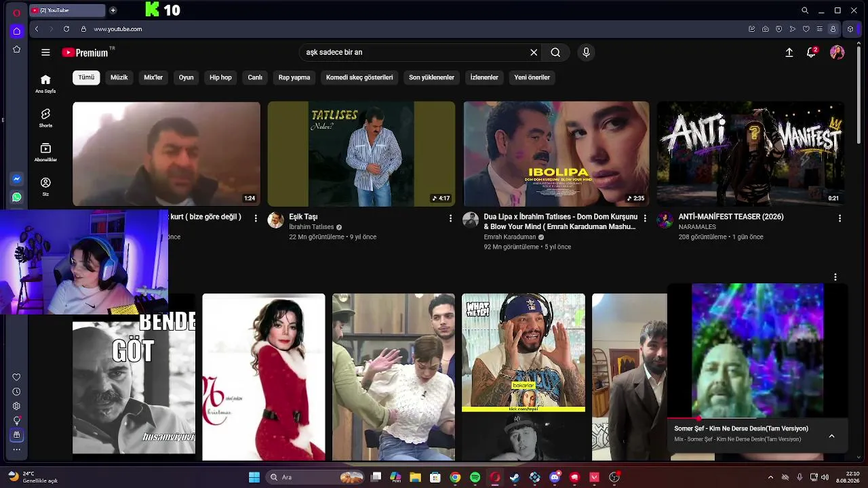Run the search with the magnifier button
Image resolution: width=868 pixels, height=488 pixels.
(x=555, y=52)
